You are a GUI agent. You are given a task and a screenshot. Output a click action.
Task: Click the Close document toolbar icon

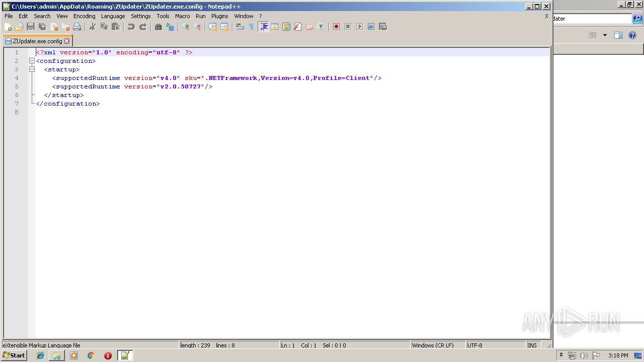point(54,27)
